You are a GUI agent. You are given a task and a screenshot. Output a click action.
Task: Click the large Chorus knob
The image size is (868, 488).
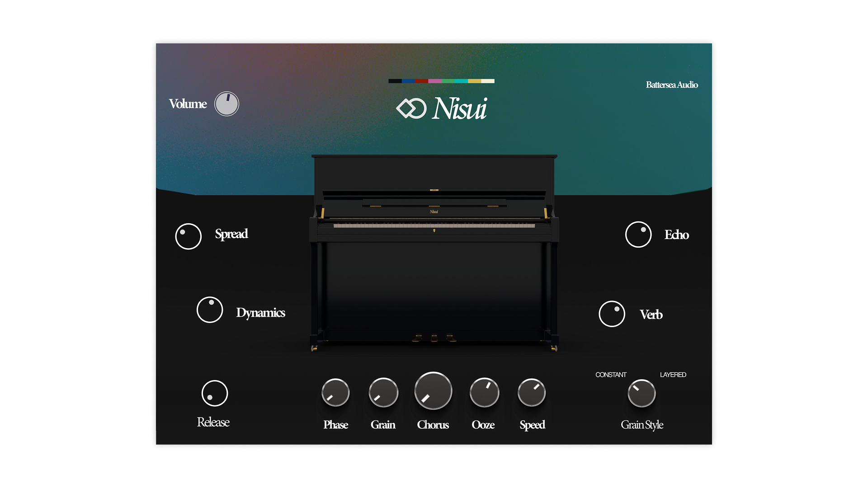[x=433, y=391]
